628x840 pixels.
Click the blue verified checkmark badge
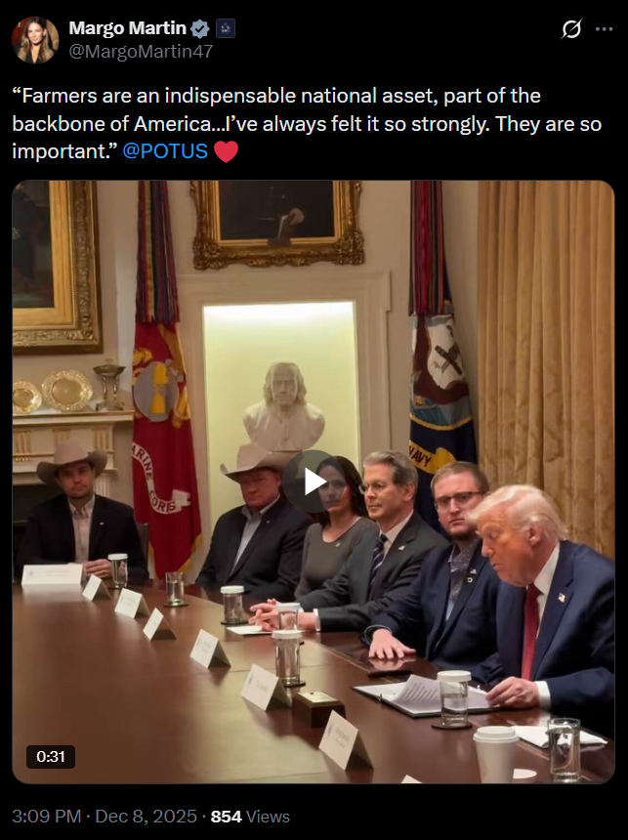(200, 28)
